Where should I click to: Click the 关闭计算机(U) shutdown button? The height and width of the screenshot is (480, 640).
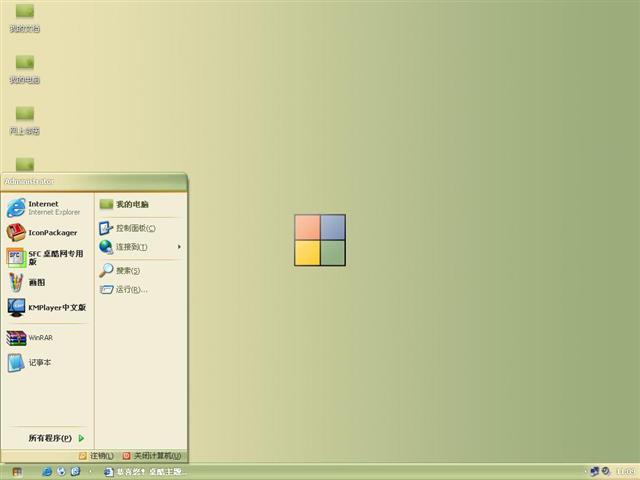pyautogui.click(x=152, y=456)
